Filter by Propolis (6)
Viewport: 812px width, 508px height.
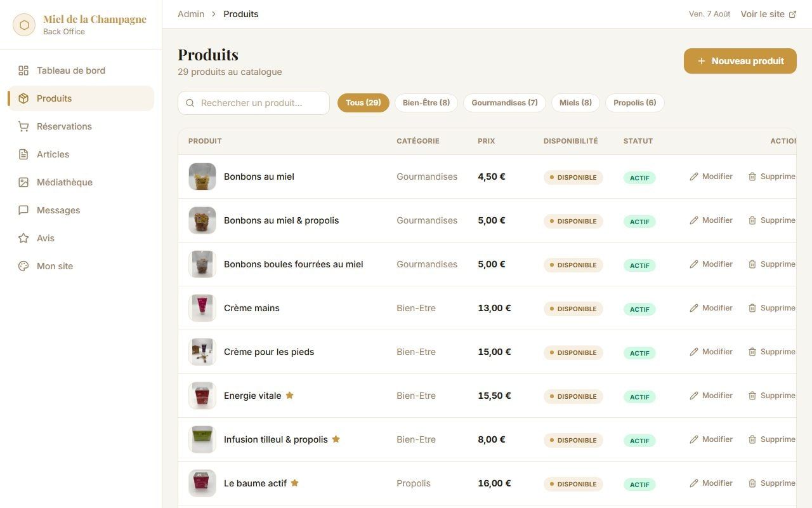coord(635,103)
